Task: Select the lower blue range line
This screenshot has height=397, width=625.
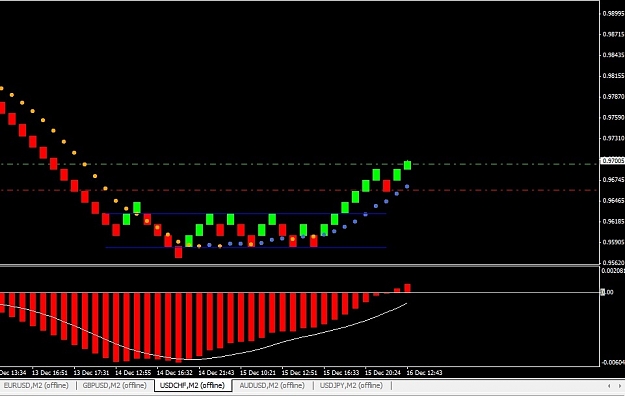Action: (x=246, y=248)
